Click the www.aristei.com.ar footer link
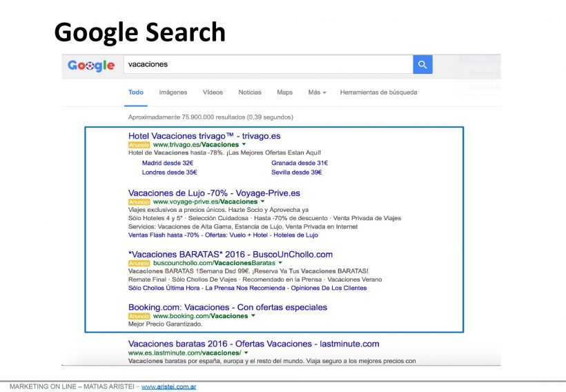The height and width of the screenshot is (392, 566). click(x=168, y=386)
